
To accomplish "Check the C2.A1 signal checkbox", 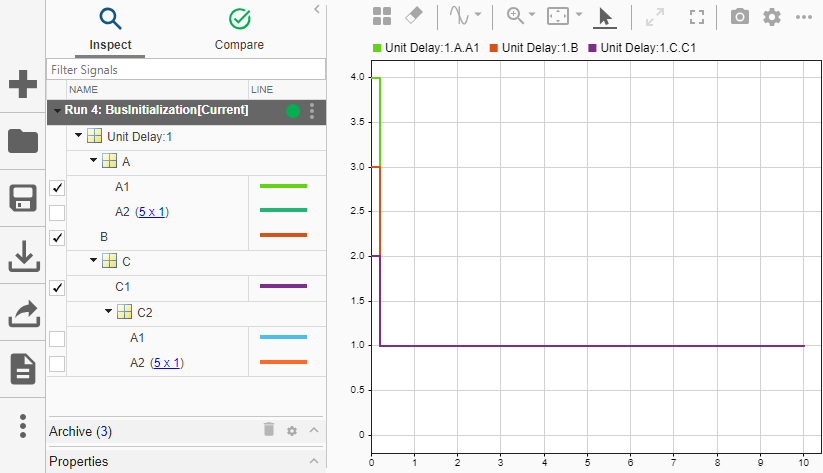I will point(57,339).
